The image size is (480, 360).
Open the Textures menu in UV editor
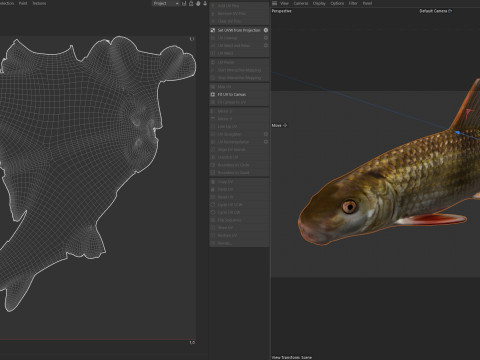point(39,3)
